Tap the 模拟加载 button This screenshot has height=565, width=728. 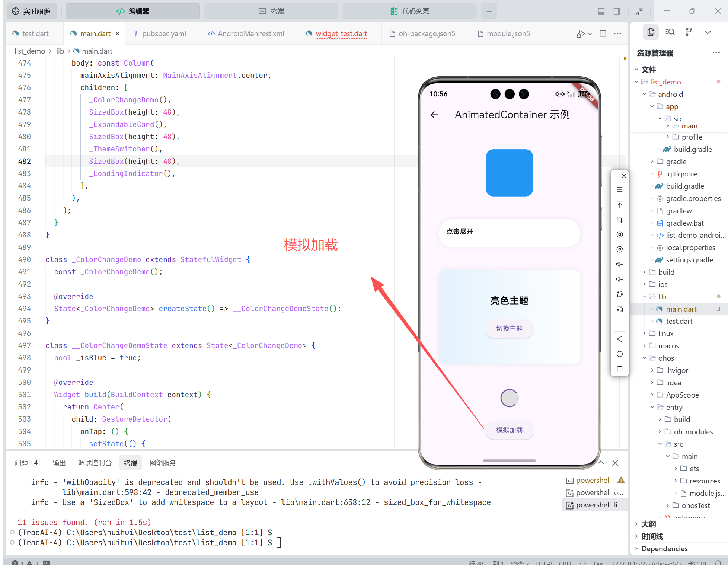click(509, 430)
